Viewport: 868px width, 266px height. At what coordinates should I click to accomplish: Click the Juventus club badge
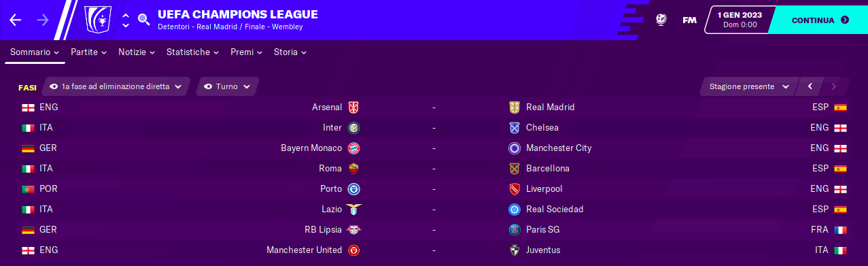pos(515,250)
